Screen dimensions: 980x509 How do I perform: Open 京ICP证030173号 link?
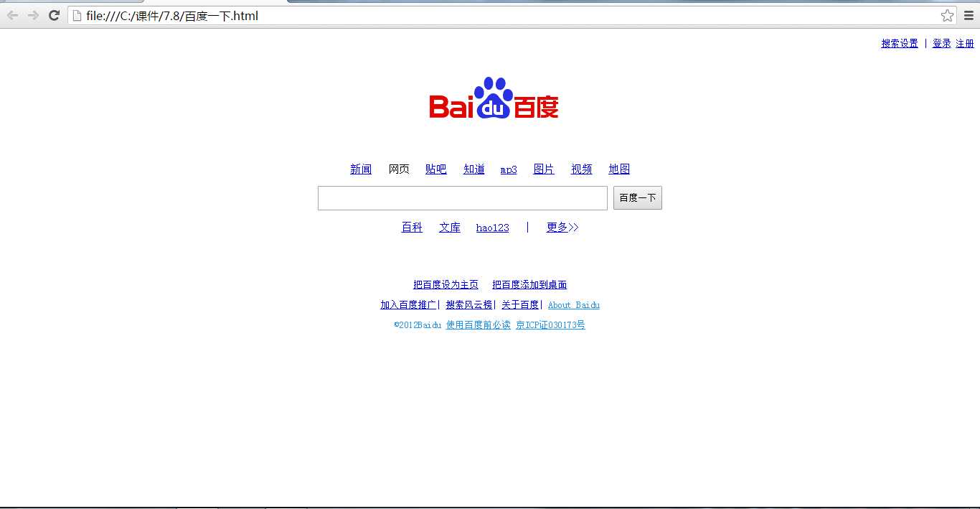[550, 325]
